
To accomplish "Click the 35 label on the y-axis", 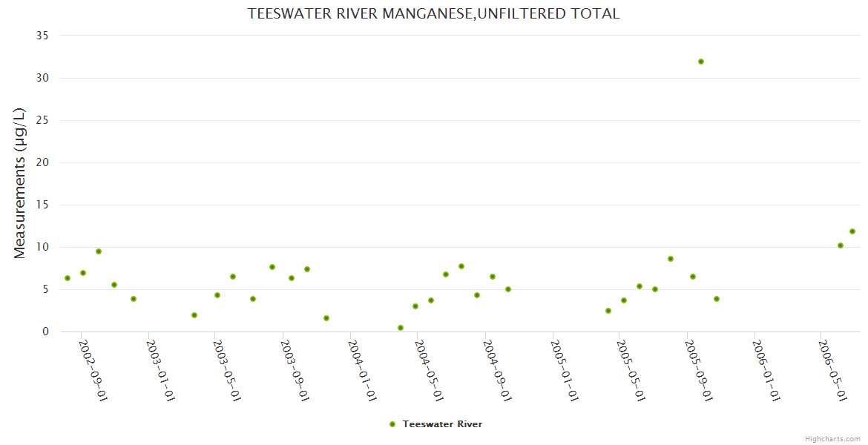I will (42, 36).
